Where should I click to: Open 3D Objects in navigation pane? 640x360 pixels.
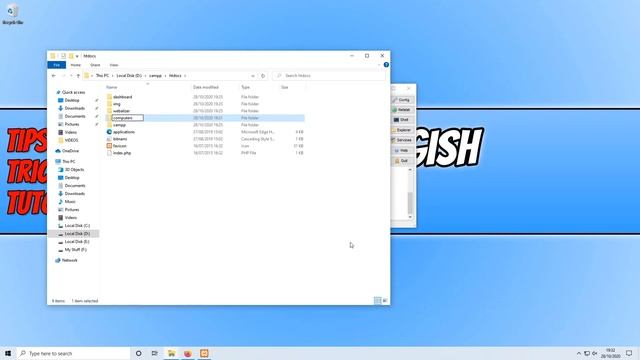(74, 170)
